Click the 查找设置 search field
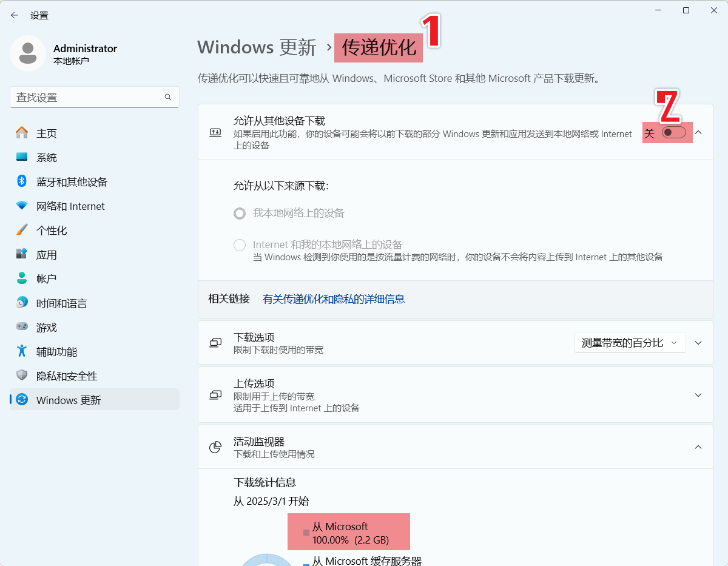 (95, 97)
